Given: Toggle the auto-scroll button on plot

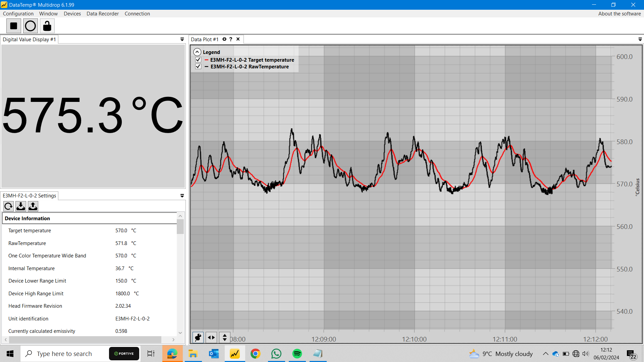Looking at the screenshot, I should pos(198,337).
